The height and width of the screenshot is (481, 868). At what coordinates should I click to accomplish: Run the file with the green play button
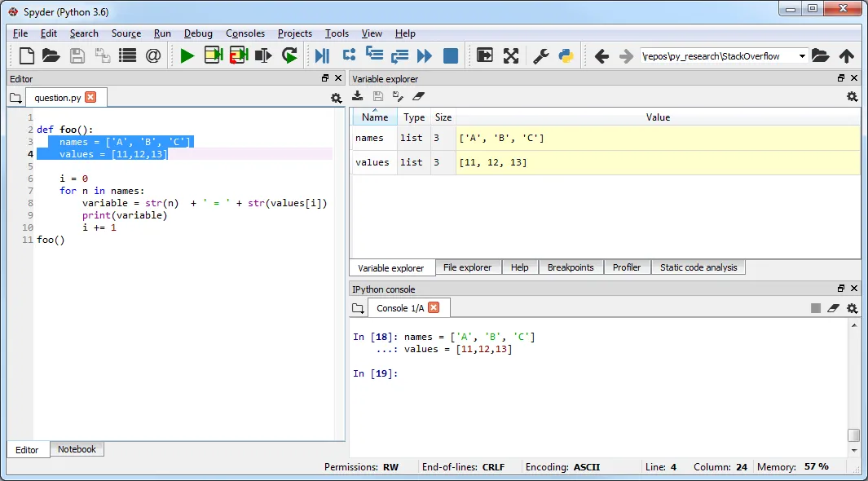pos(187,55)
